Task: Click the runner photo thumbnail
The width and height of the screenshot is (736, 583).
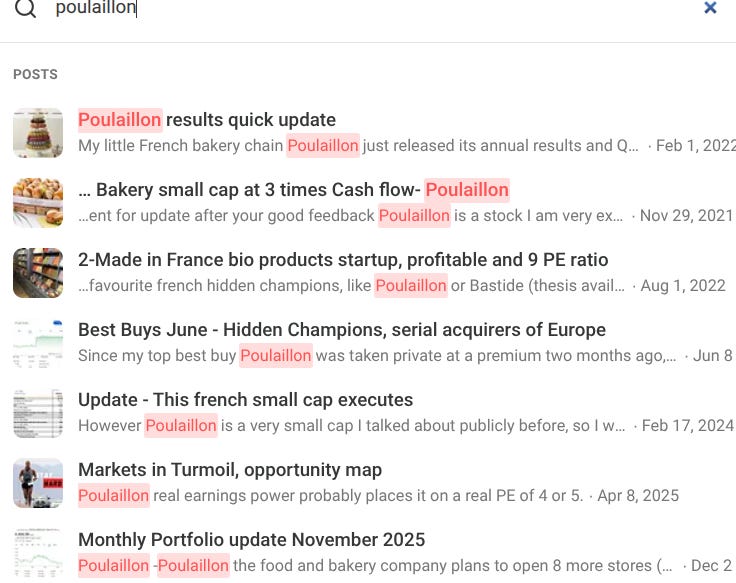Action: [x=38, y=483]
